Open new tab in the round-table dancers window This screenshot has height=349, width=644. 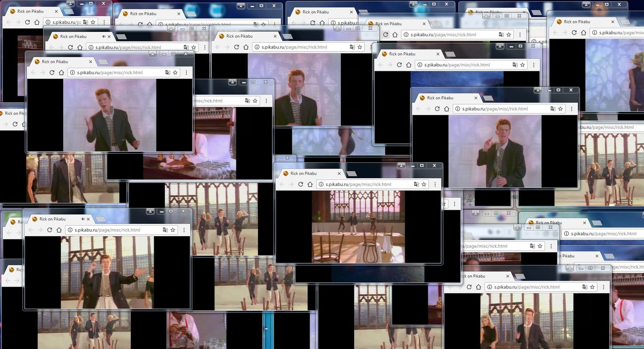352,174
